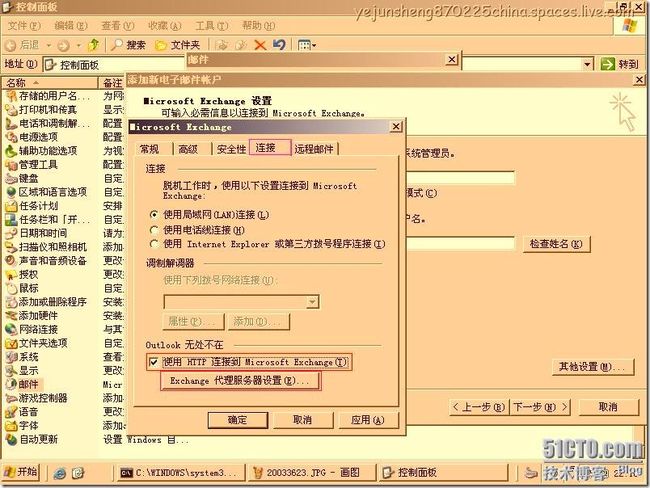Screen dimensions: 650x488
Task: Select 键盘 icon
Action: [11, 178]
